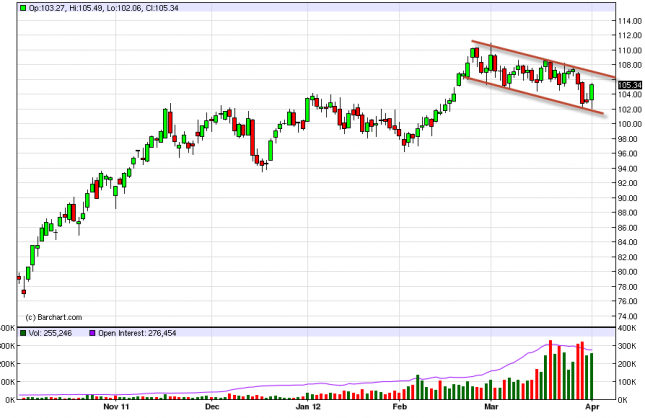Click the 'Jan 12' date axis label
The width and height of the screenshot is (645, 418).
pos(308,407)
